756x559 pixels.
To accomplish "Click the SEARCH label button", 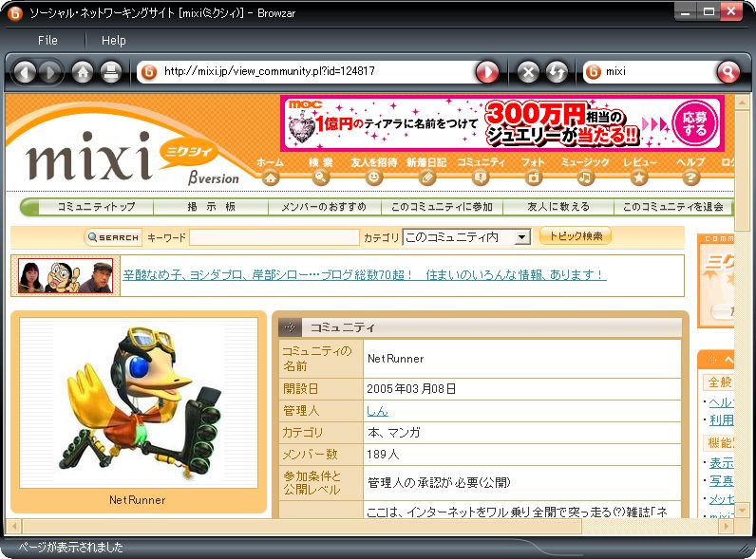I will [x=113, y=237].
